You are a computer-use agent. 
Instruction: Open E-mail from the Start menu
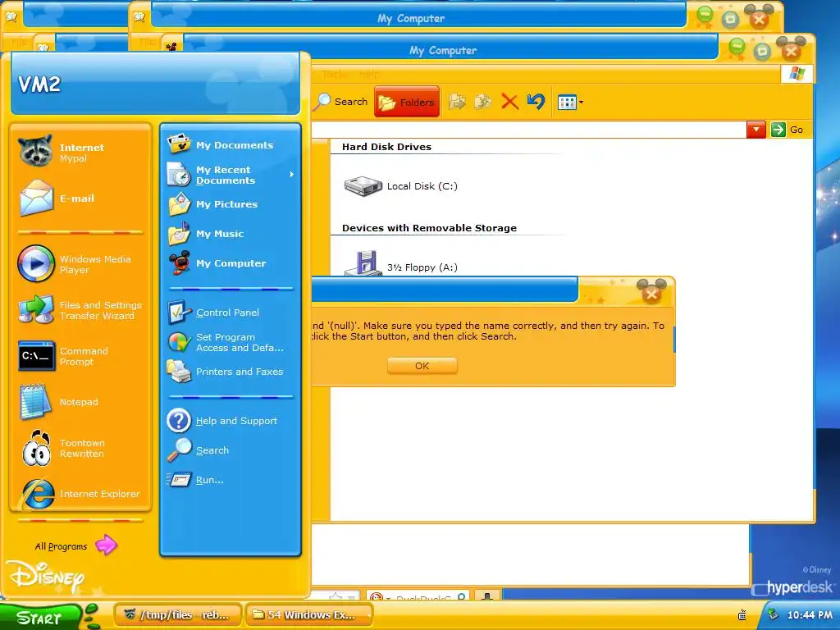80,199
